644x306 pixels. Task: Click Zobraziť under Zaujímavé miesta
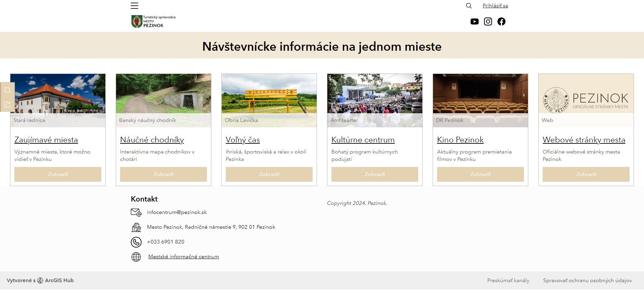coord(57,174)
